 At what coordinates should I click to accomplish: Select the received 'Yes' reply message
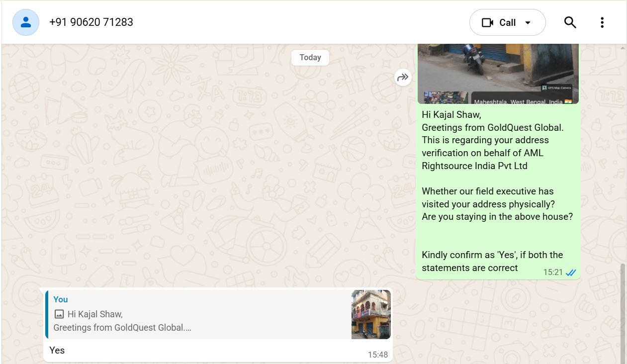tap(57, 351)
